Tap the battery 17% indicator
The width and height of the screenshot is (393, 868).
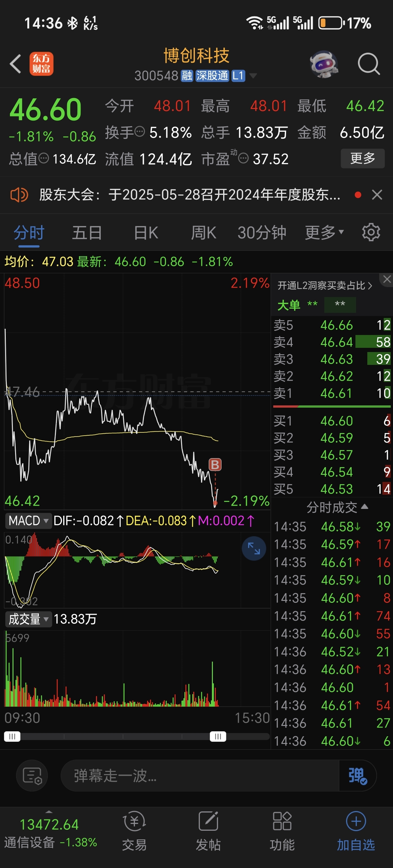(344, 23)
